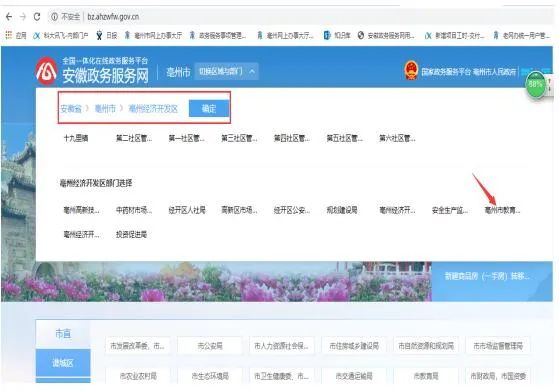Open the 市公安局 department box

click(x=210, y=345)
